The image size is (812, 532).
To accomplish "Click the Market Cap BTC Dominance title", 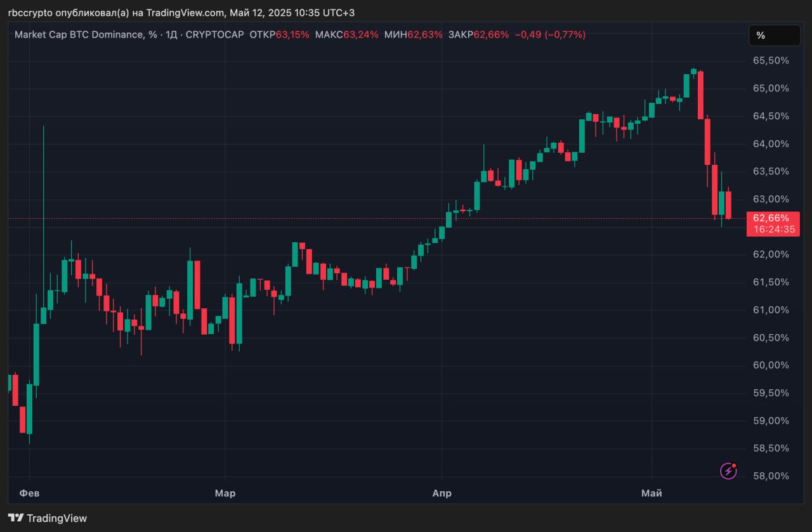I will 85,35.
